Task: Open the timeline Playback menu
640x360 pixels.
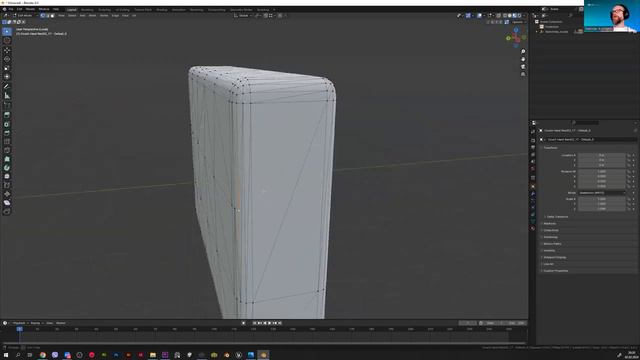Action: pyautogui.click(x=19, y=323)
